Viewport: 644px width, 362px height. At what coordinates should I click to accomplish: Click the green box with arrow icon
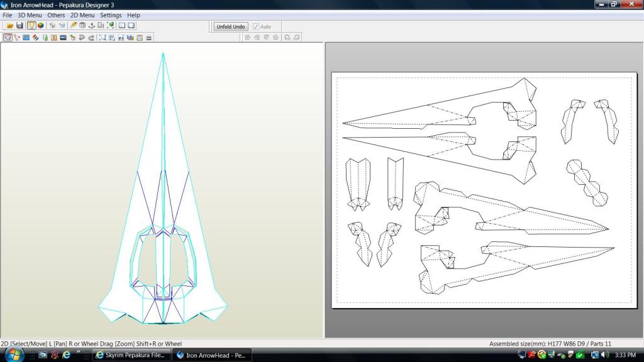click(x=73, y=37)
